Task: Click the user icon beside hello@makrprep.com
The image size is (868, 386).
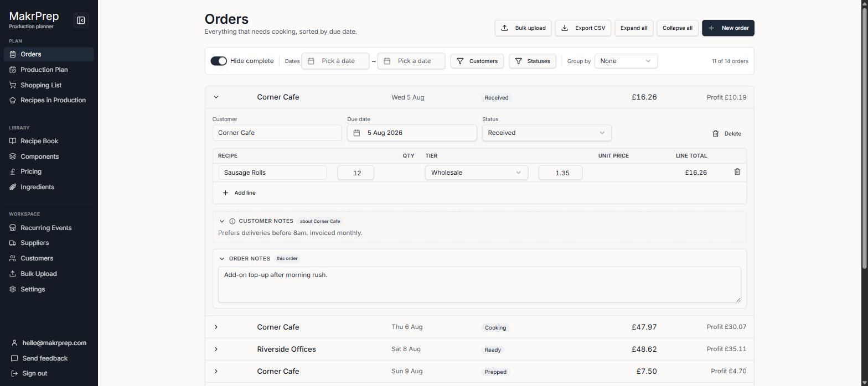Action: [x=14, y=343]
